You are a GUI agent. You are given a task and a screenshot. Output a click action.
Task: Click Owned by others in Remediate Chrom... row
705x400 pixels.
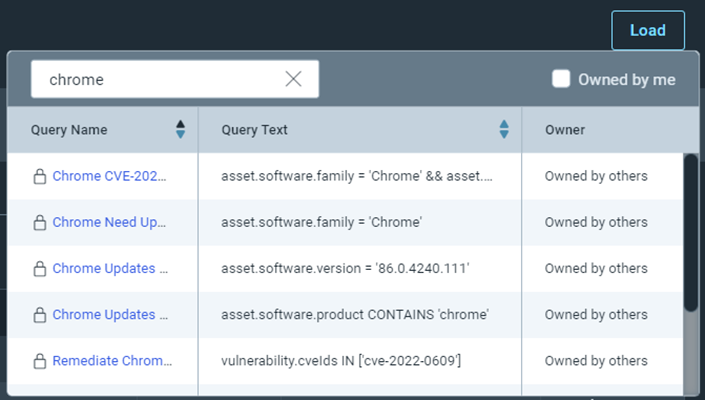point(596,361)
